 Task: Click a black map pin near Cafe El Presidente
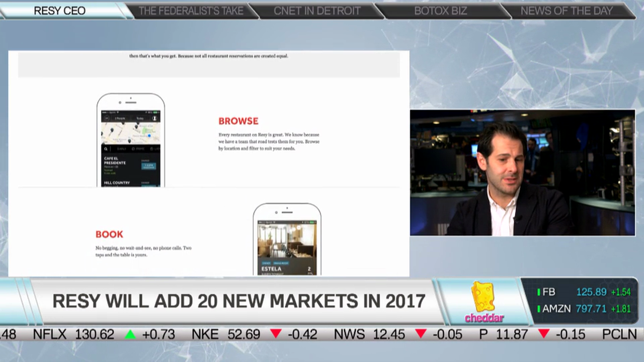click(112, 130)
